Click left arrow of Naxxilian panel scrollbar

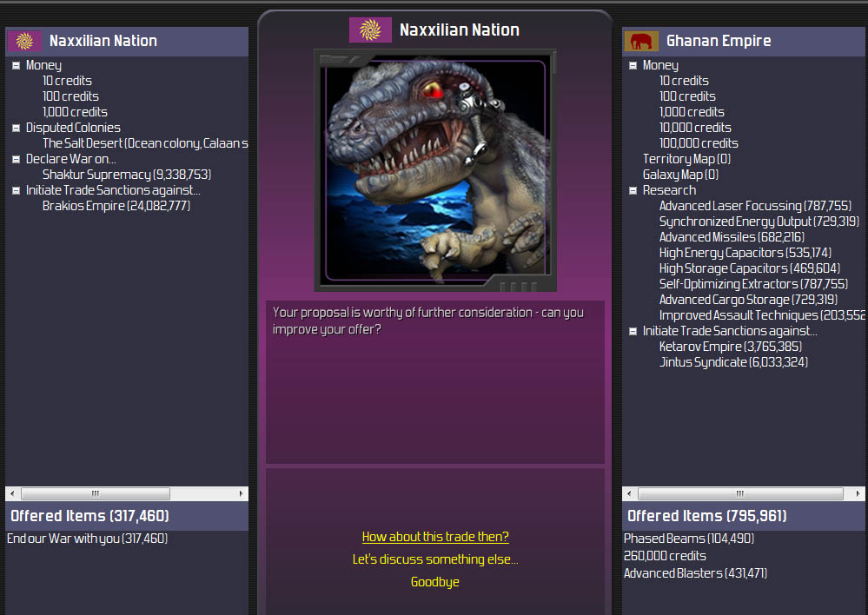[12, 493]
